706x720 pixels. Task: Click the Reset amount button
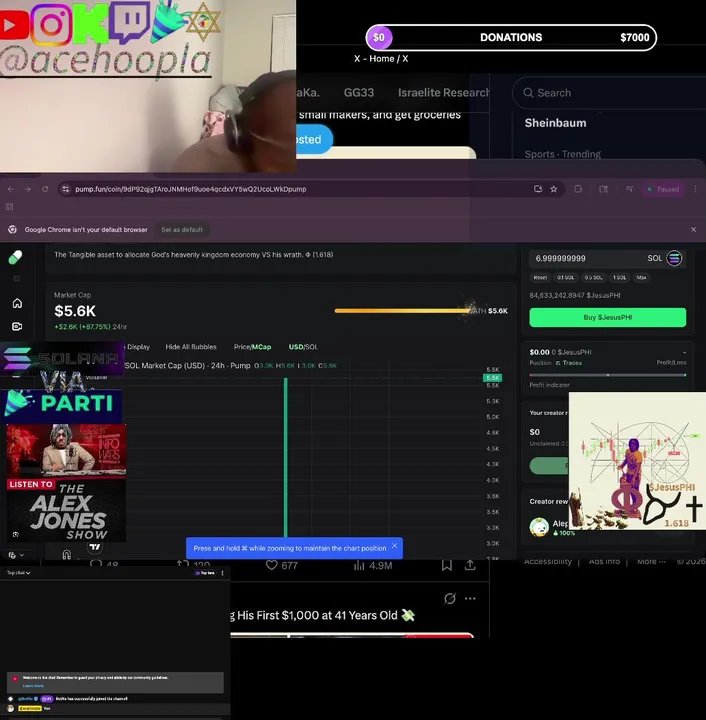(x=540, y=278)
